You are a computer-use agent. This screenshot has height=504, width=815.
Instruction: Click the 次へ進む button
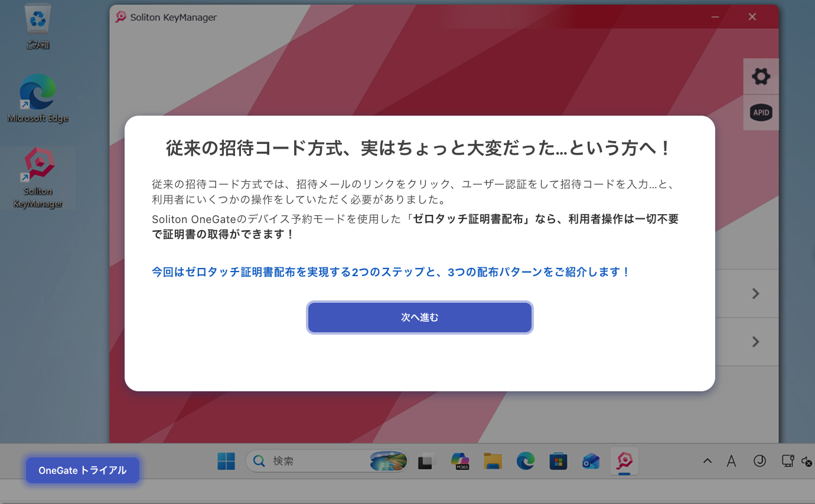419,318
